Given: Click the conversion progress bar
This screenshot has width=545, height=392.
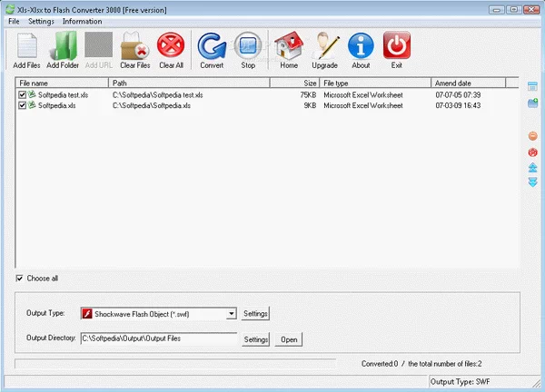Looking at the screenshot, I should click(175, 364).
